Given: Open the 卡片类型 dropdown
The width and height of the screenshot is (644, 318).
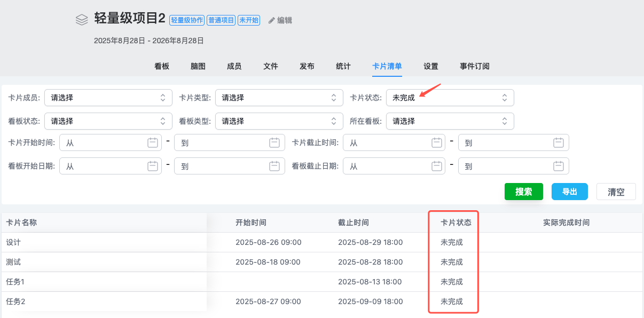Looking at the screenshot, I should click(x=279, y=98).
